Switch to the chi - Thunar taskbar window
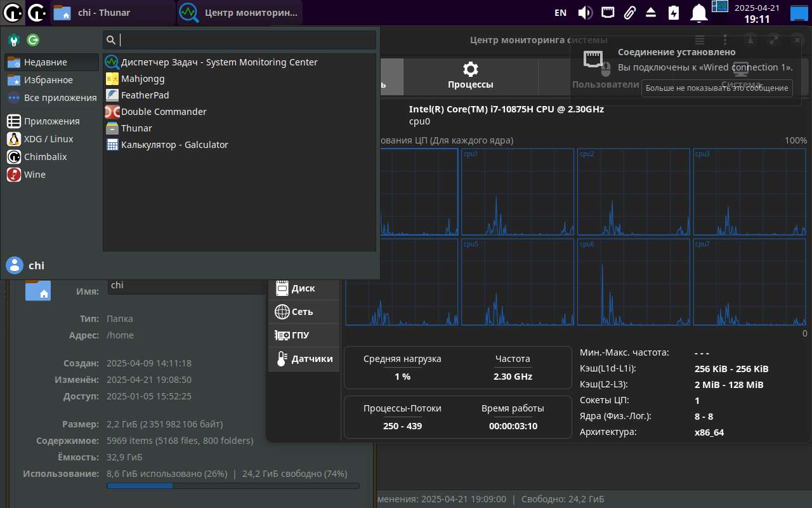This screenshot has height=508, width=812. coord(112,12)
